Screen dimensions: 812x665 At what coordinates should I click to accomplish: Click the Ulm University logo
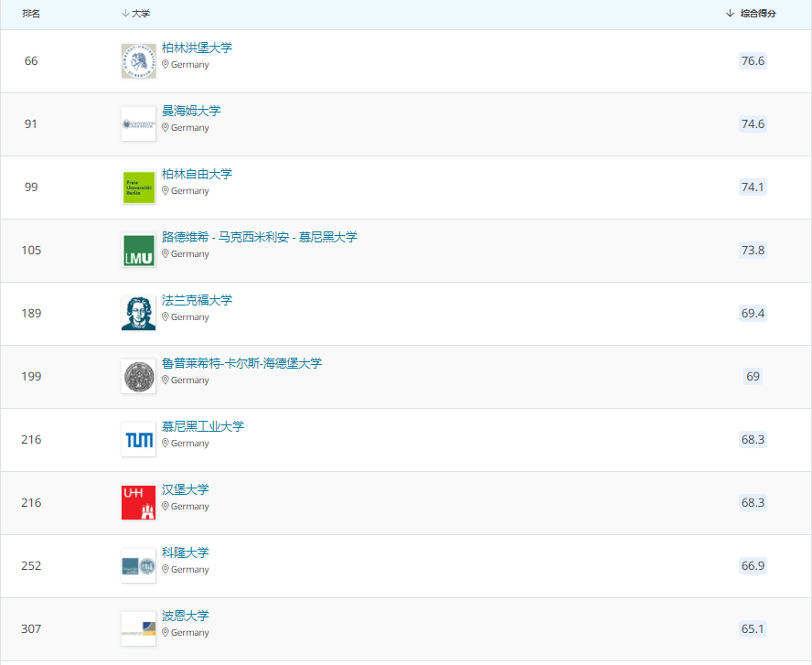pyautogui.click(x=138, y=124)
